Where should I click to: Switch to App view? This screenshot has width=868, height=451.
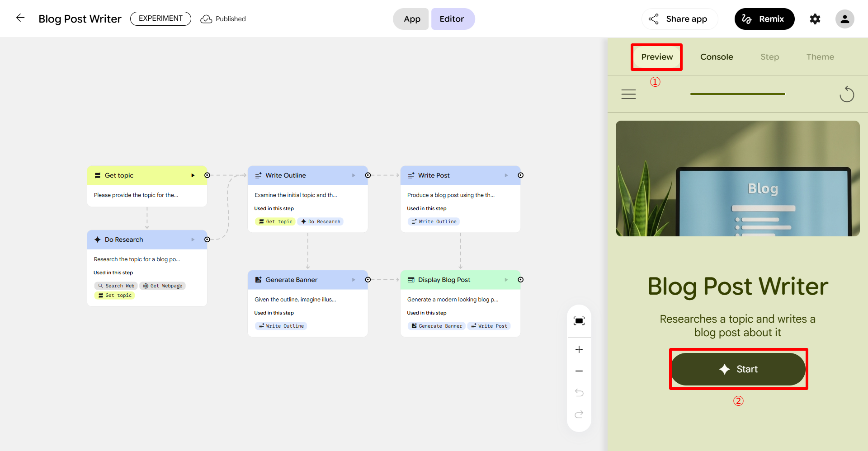(411, 19)
